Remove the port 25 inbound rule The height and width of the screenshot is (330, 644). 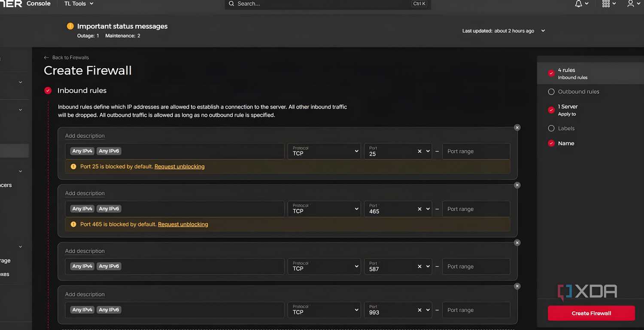(517, 128)
